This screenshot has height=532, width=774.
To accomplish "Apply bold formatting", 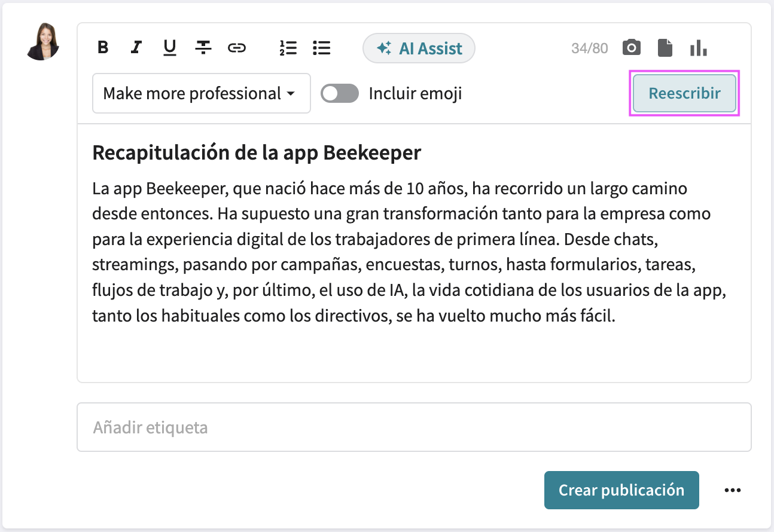I will coord(103,48).
